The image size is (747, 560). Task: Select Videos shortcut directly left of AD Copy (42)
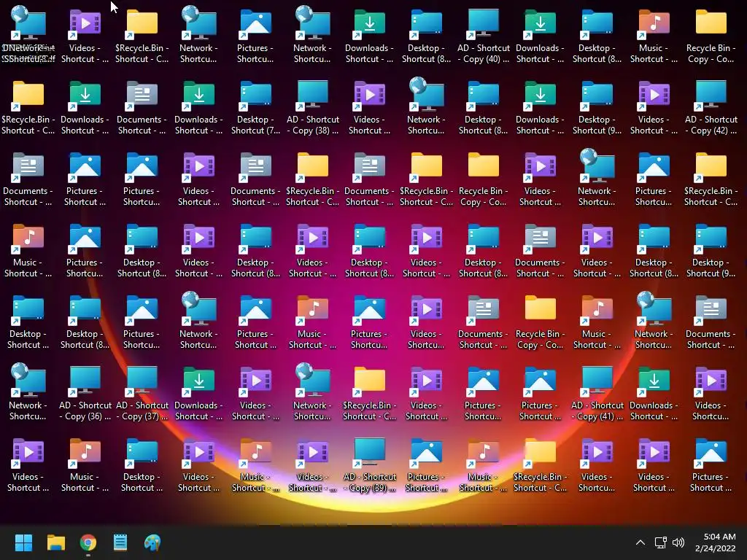(654, 107)
